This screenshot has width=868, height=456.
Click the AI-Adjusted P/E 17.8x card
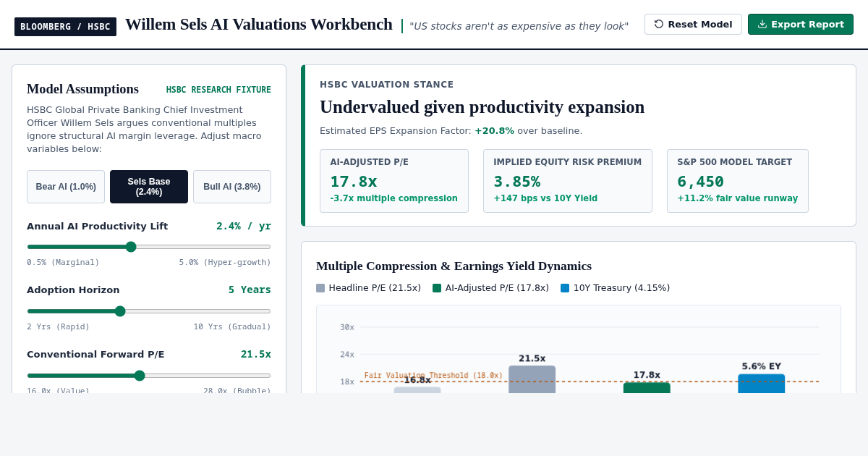pyautogui.click(x=394, y=181)
